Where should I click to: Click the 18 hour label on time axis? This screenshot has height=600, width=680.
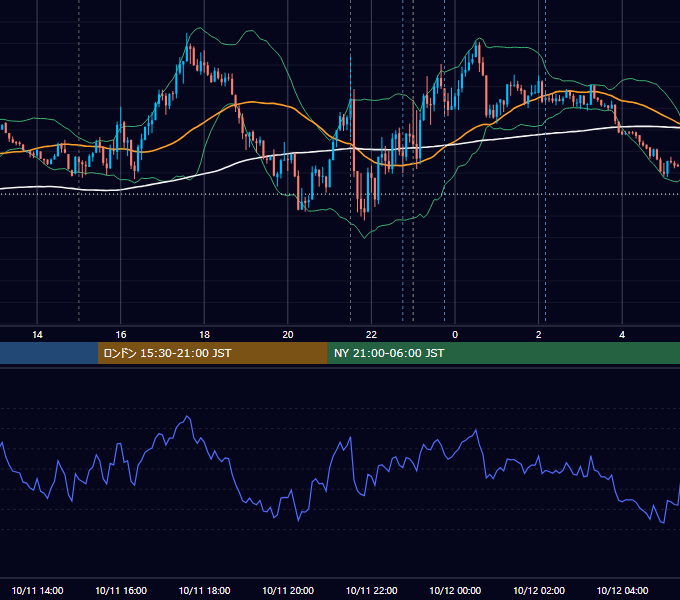204,335
